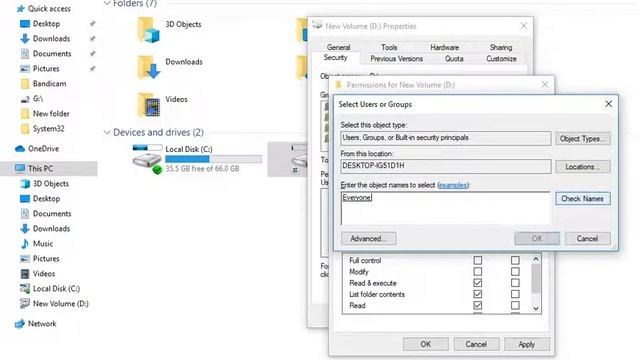Tick the Allow checkbox for Modify
The width and height of the screenshot is (640, 360).
[478, 271]
